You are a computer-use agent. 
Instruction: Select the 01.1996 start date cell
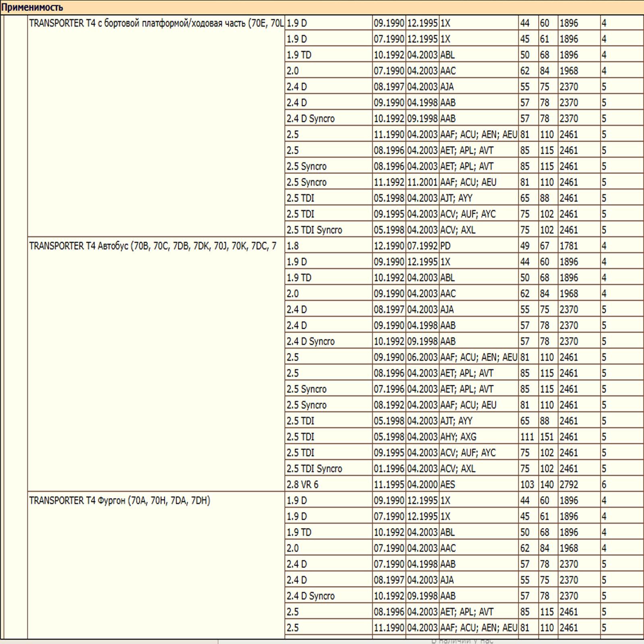389,469
